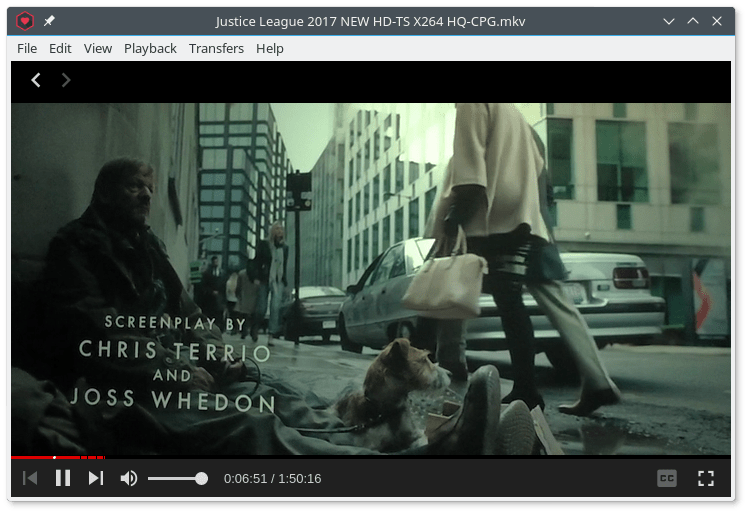Minimize the window with the down chevron

coord(669,21)
